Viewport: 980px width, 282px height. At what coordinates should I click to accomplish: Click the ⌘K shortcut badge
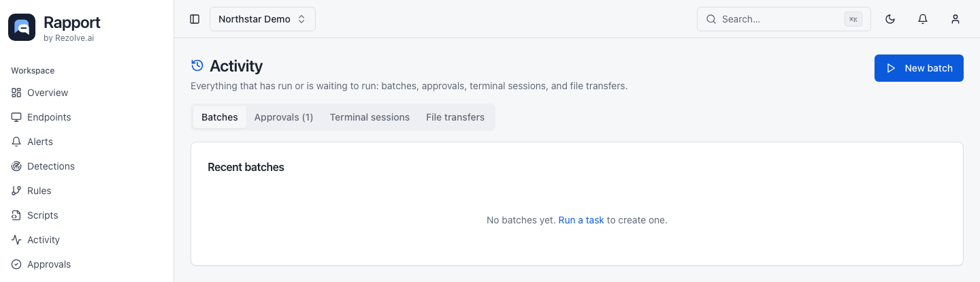(853, 19)
